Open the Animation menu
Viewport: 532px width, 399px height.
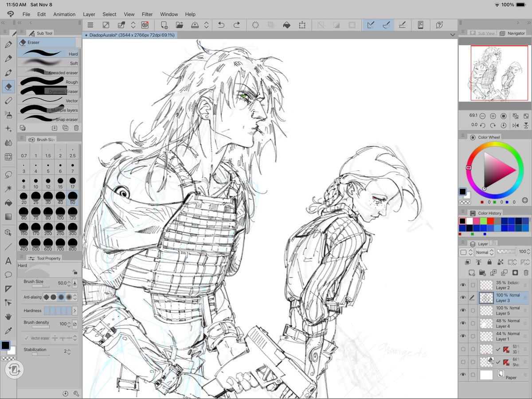coord(64,14)
